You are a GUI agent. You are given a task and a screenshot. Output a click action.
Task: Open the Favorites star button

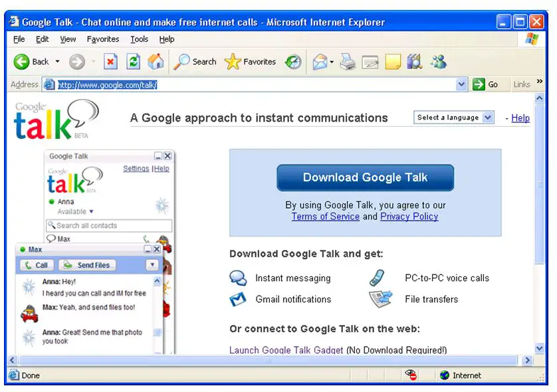coord(250,62)
